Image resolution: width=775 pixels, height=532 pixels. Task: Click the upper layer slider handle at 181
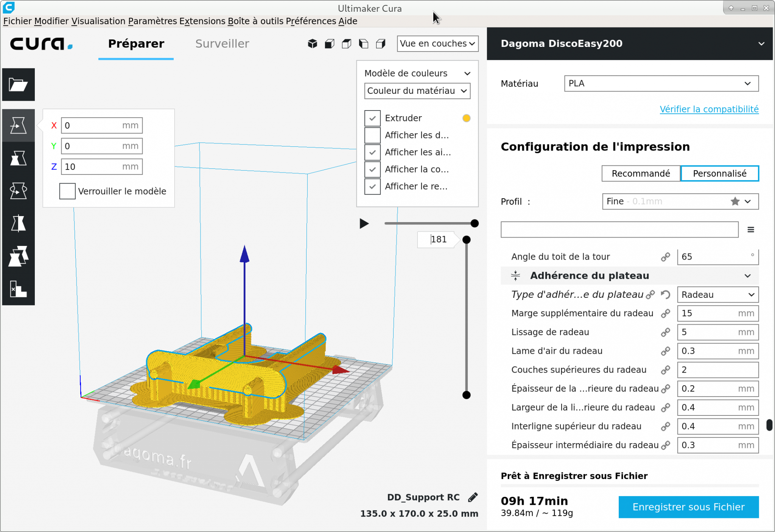pos(467,240)
